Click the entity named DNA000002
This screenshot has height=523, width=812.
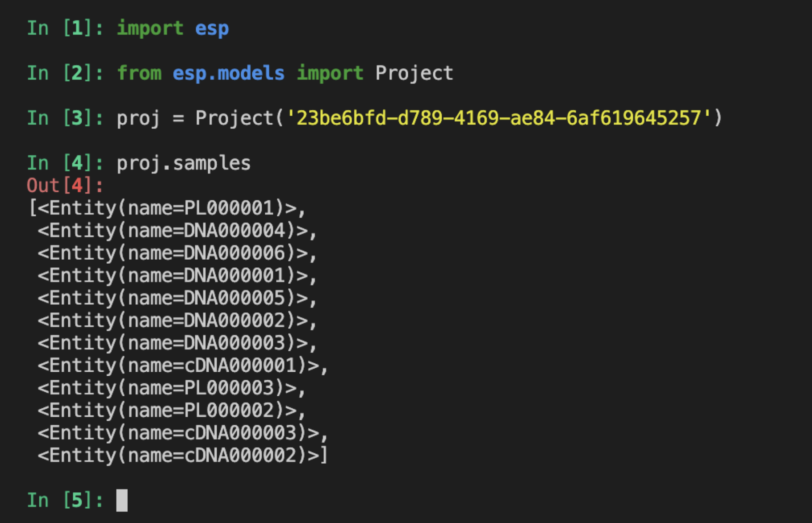177,320
